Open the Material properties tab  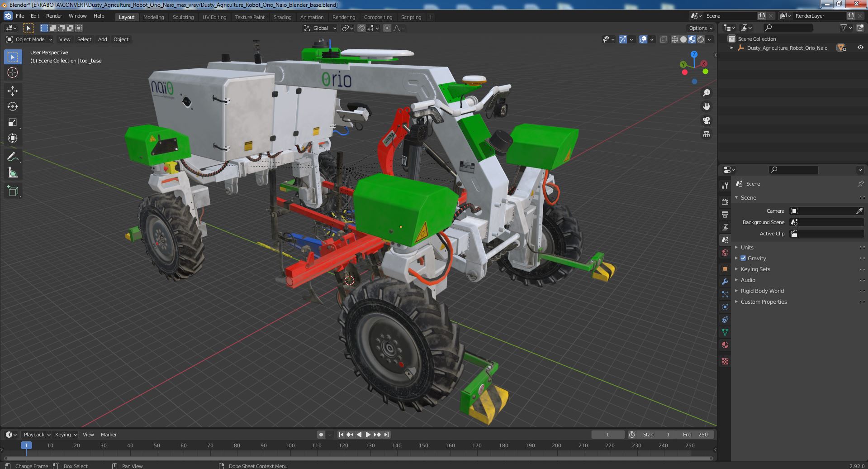tap(725, 345)
